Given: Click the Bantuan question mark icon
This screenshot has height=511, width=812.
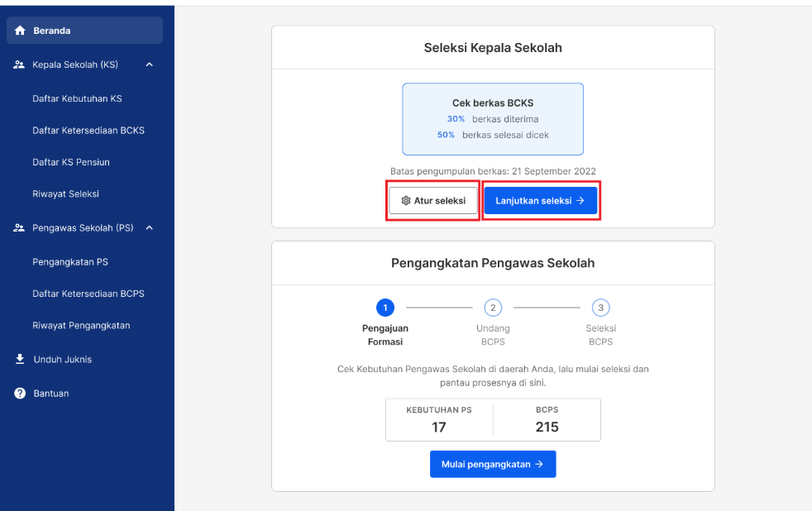Looking at the screenshot, I should pos(20,394).
